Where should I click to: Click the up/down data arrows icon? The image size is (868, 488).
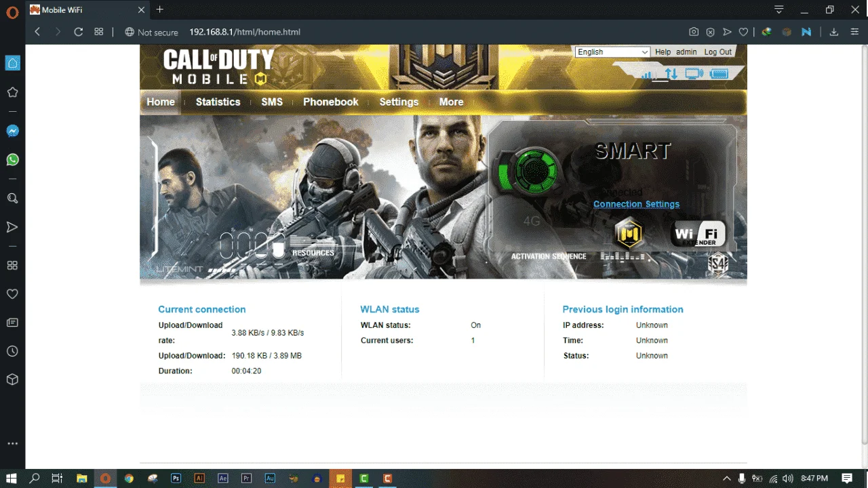pos(671,74)
